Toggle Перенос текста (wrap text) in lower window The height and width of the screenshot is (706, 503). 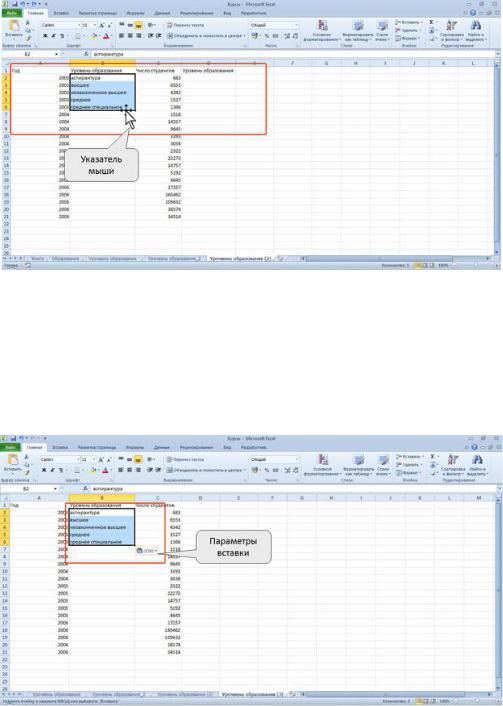tap(185, 460)
